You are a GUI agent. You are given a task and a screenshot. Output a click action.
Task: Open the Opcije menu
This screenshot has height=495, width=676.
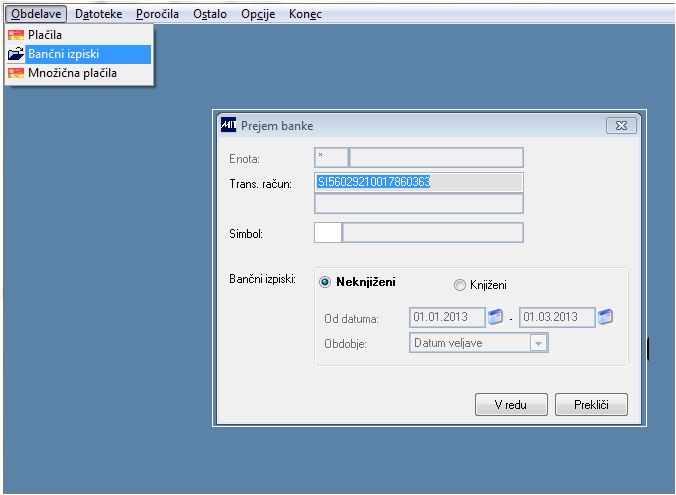pyautogui.click(x=258, y=14)
